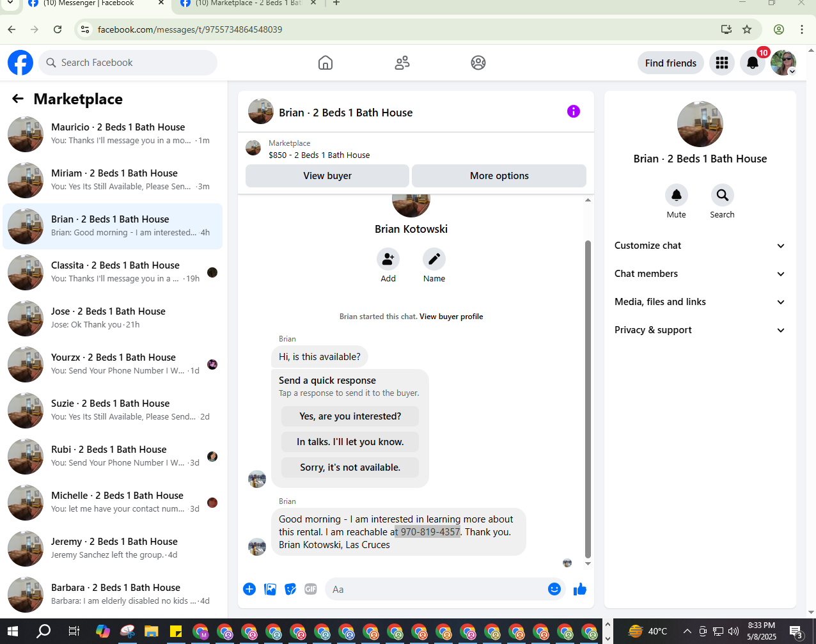Click the Aa message input field
This screenshot has height=644, width=816.
point(436,589)
